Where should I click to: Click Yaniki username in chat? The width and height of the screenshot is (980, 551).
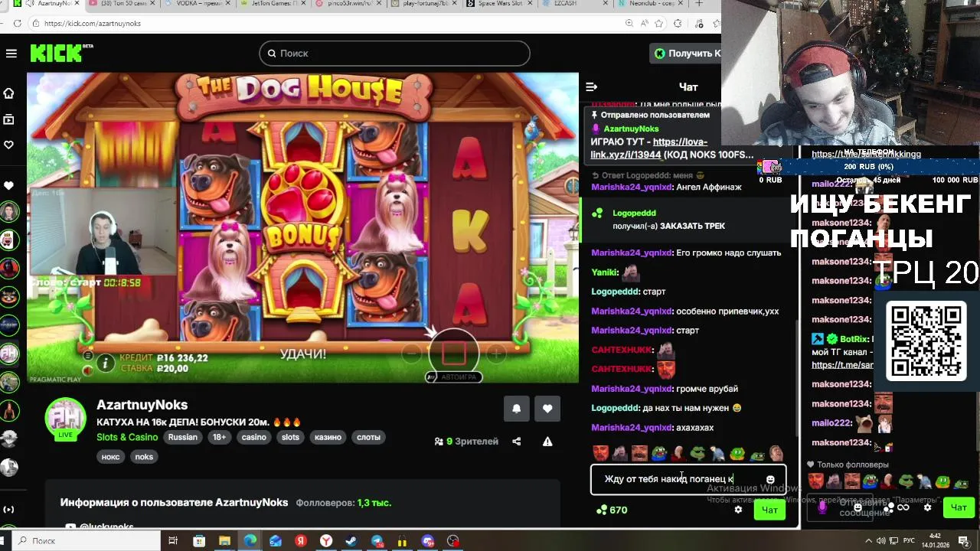604,272
